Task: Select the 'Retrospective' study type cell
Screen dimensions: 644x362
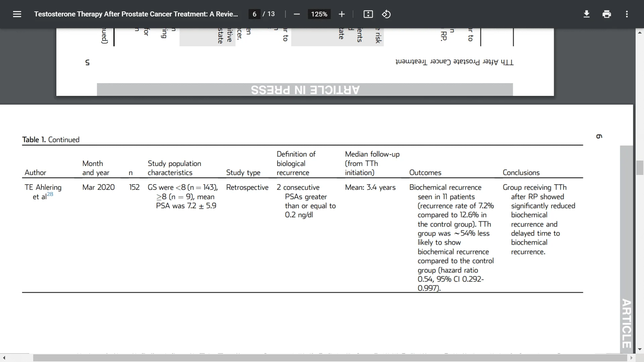Action: 247,187
